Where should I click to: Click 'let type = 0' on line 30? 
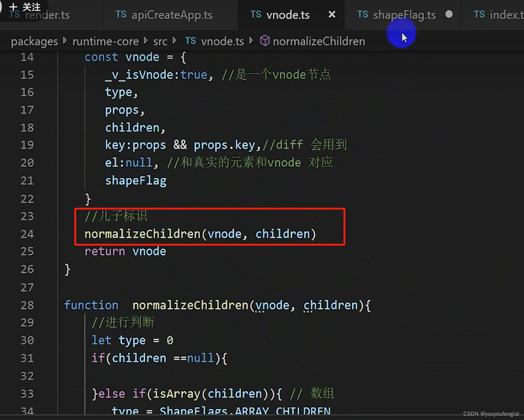133,340
